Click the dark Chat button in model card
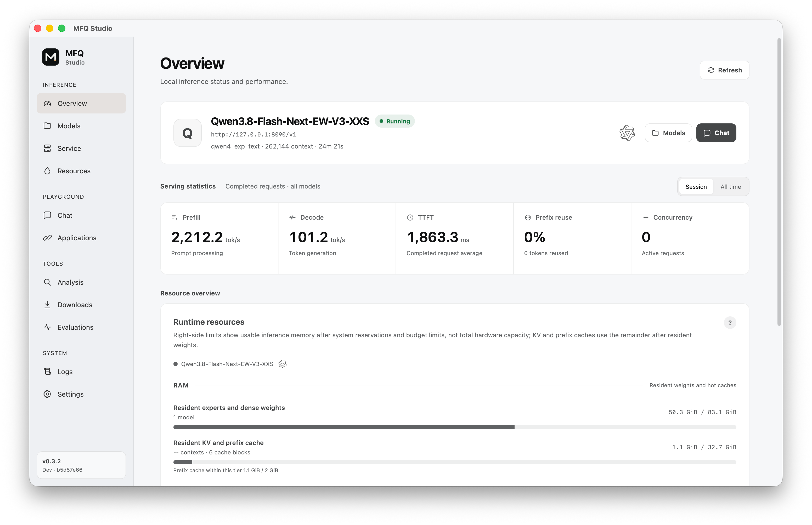This screenshot has width=812, height=525. pos(716,133)
